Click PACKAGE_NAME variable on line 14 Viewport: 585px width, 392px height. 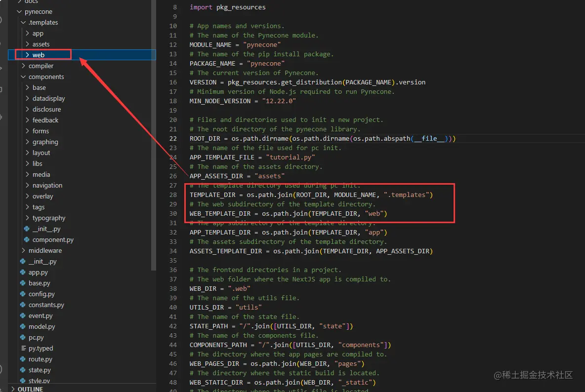click(x=212, y=63)
